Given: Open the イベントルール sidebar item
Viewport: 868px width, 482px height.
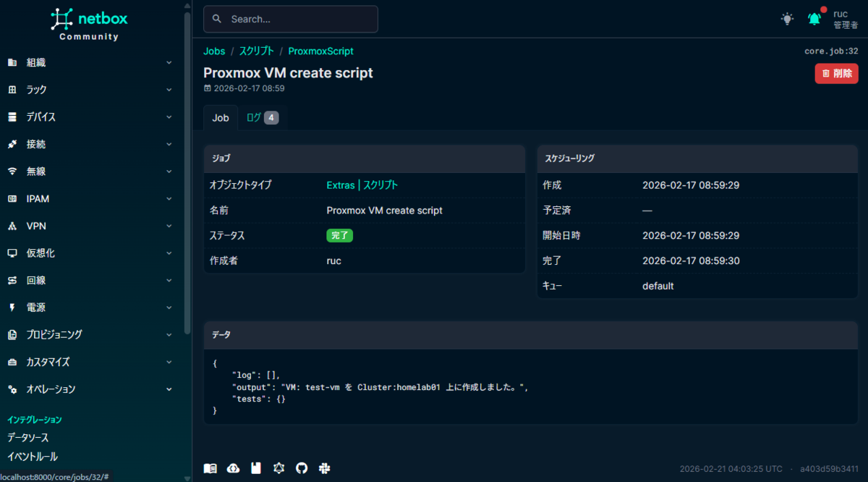Looking at the screenshot, I should pos(33,457).
